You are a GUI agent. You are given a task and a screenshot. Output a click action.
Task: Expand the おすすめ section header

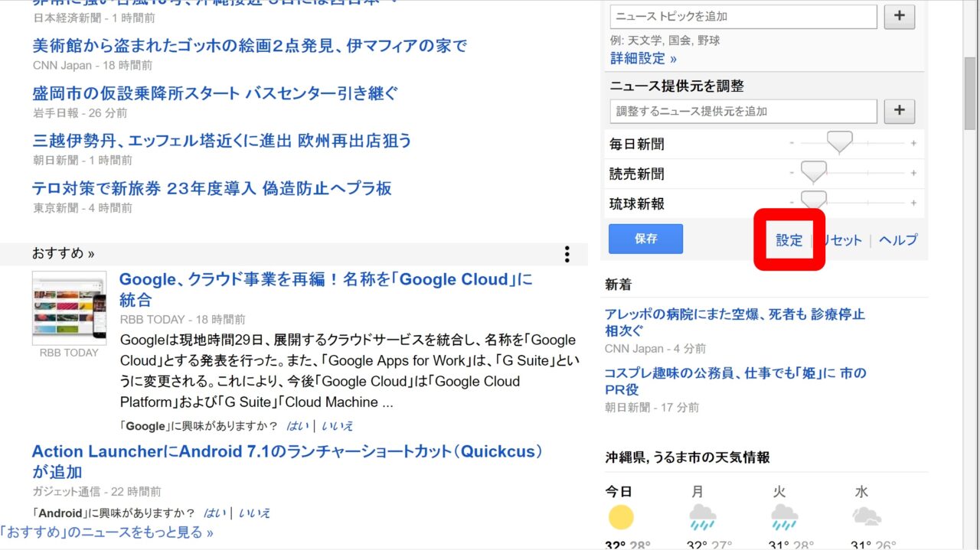(x=64, y=253)
